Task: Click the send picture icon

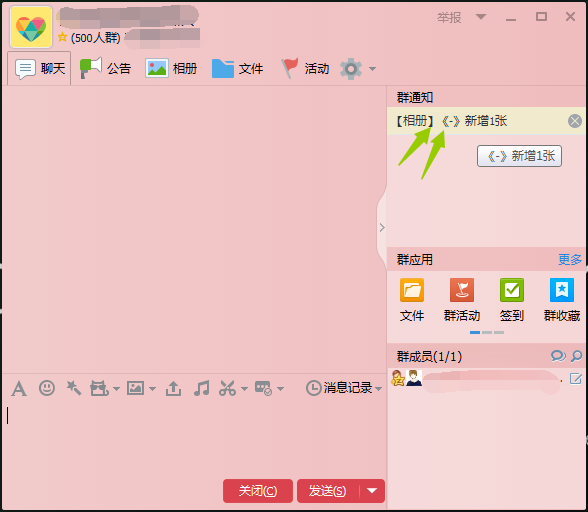Action: pyautogui.click(x=135, y=388)
